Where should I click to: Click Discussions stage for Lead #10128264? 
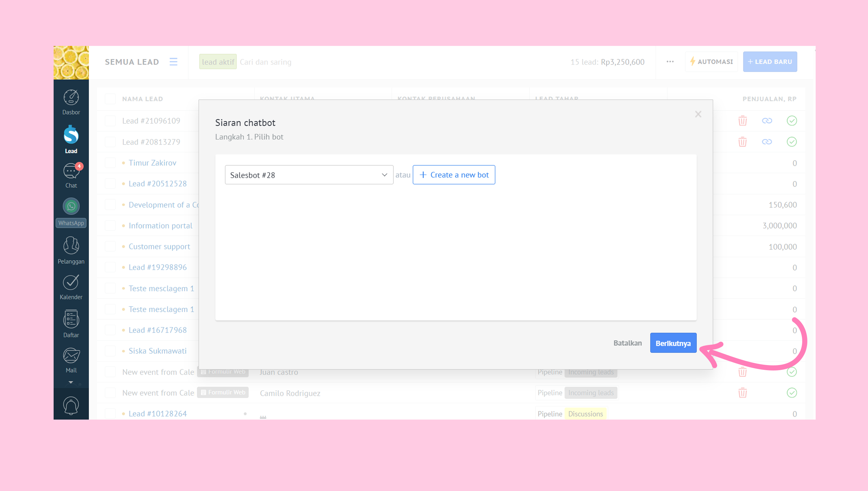tap(586, 414)
